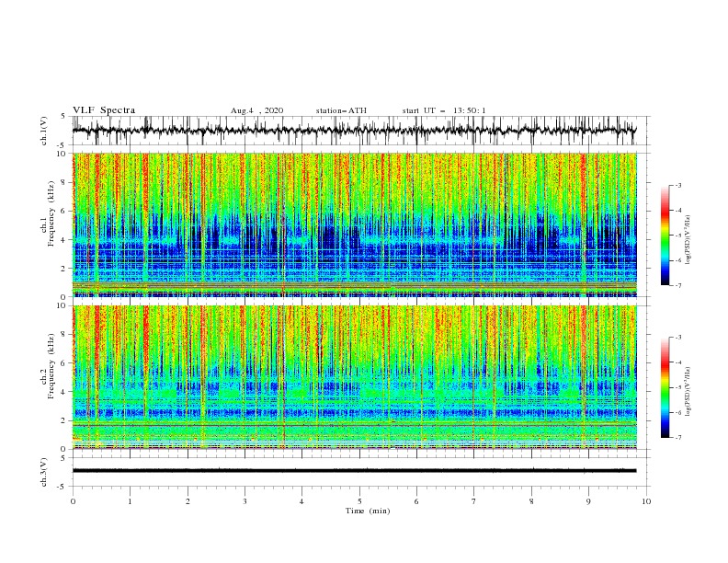Click time axis tick label "0"

click(x=73, y=501)
